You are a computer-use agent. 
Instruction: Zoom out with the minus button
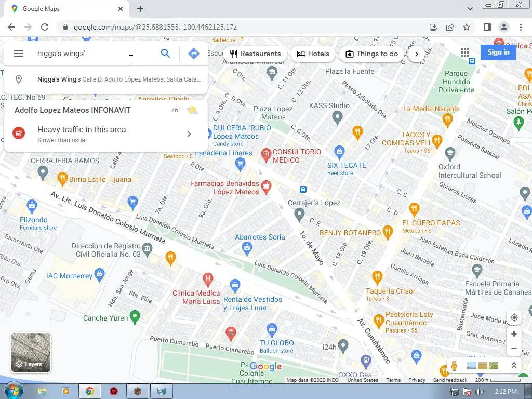(x=514, y=349)
